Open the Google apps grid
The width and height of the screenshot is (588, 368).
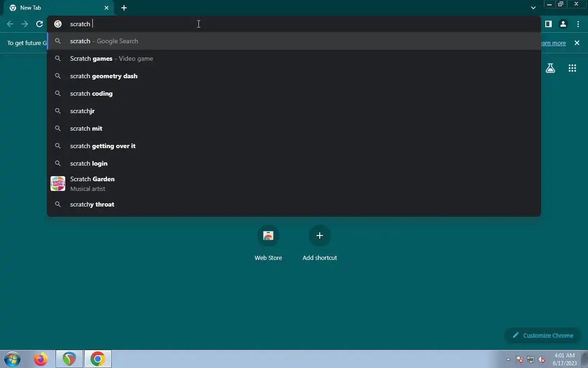click(x=572, y=68)
